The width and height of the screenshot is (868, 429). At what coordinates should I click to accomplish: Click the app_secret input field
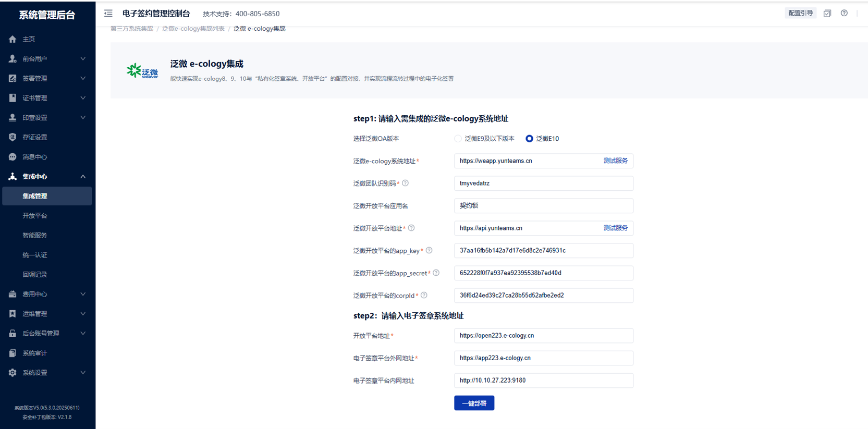[544, 273]
